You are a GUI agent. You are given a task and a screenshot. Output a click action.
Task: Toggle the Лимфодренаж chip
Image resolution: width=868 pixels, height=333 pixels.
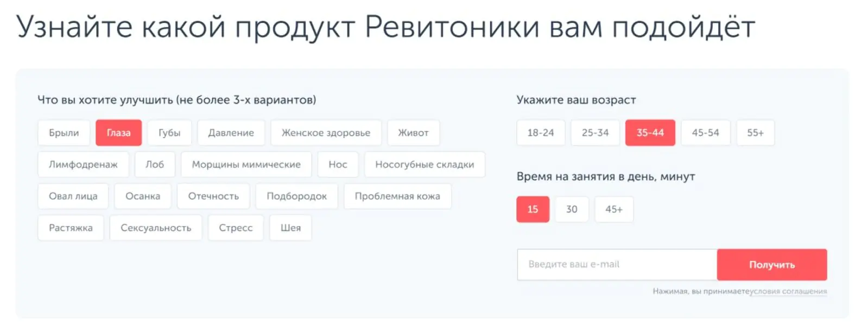[83, 164]
